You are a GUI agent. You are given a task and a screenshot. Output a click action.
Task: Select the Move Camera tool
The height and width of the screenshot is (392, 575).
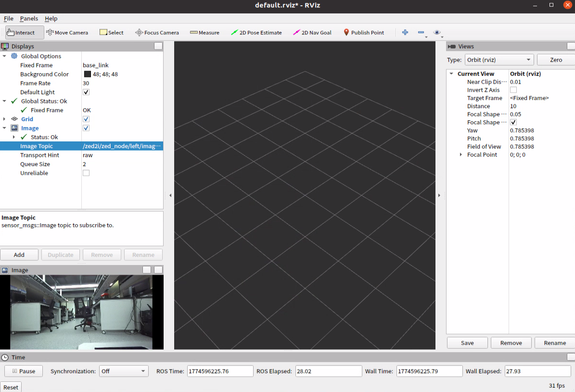click(67, 32)
